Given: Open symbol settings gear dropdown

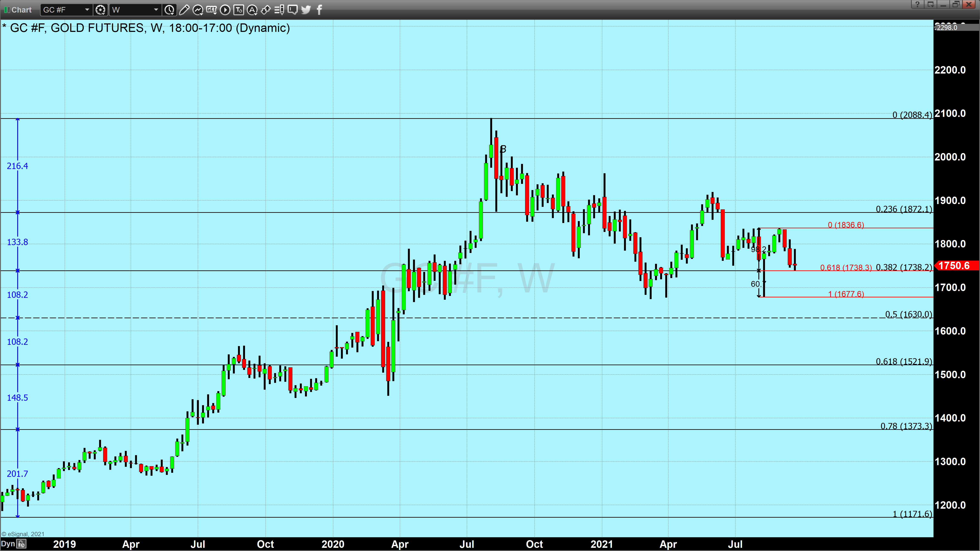Looking at the screenshot, I should coord(100,10).
